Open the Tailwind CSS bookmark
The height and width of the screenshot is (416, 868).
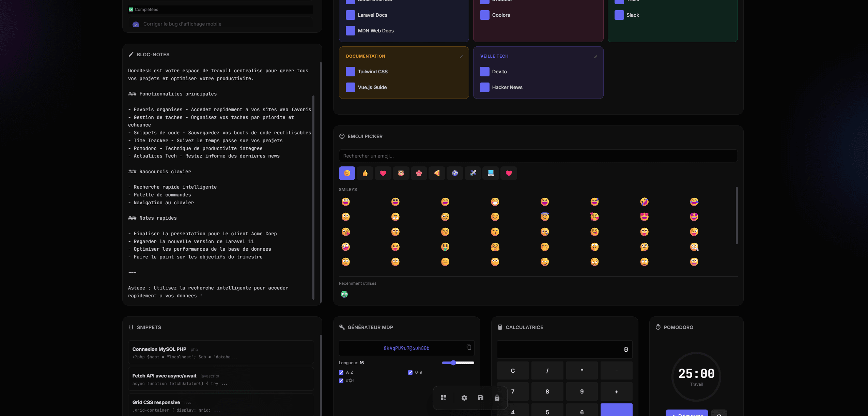(x=372, y=72)
